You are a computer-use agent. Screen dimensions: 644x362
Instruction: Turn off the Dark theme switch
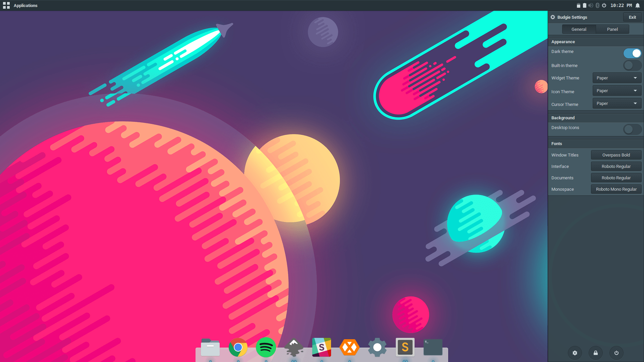click(x=632, y=53)
